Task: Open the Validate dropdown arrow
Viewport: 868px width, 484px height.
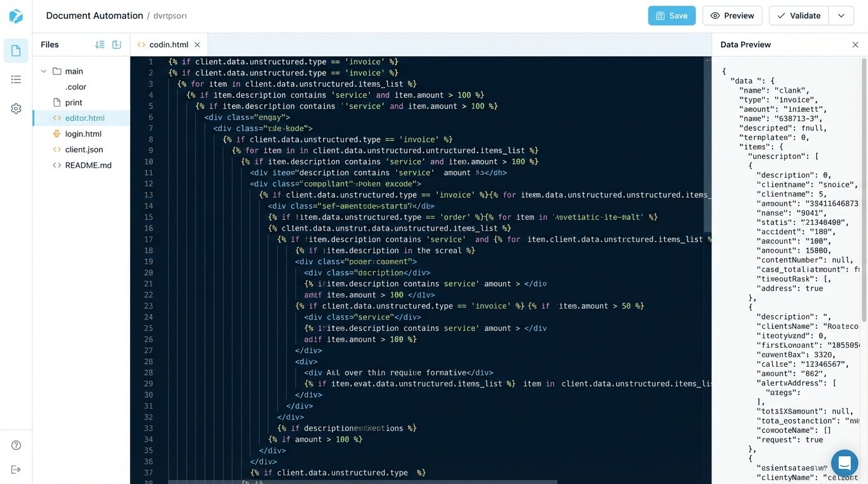Action: pos(841,16)
